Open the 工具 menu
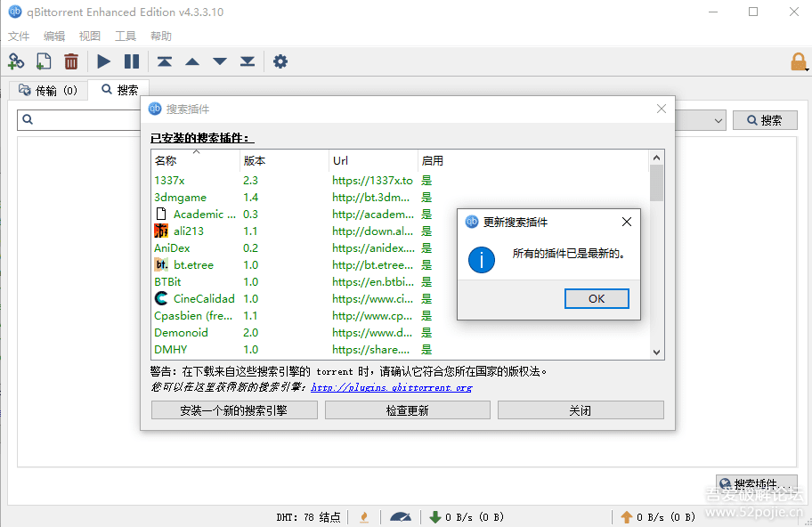The width and height of the screenshot is (812, 527). pos(126,36)
